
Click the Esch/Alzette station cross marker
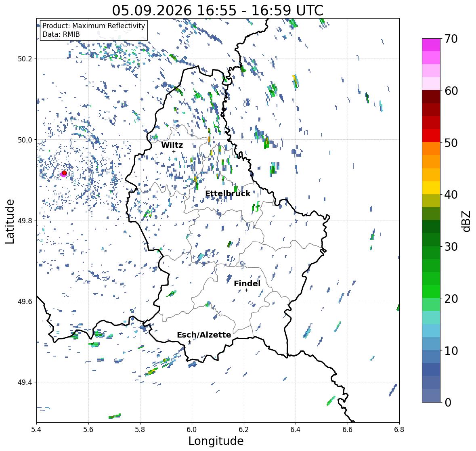[x=189, y=342]
